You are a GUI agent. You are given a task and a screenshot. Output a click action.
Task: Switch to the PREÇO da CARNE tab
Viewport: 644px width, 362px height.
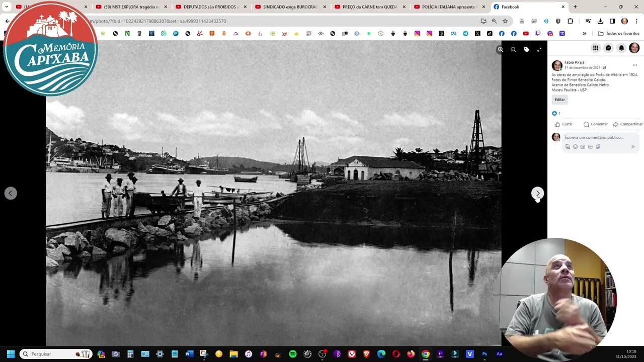click(369, 7)
